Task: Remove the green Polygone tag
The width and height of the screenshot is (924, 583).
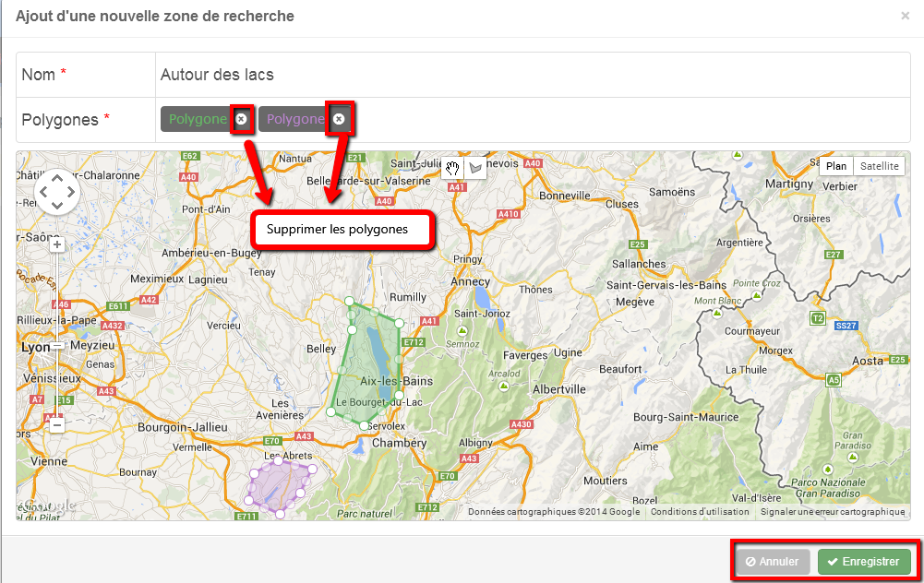Action: tap(241, 119)
